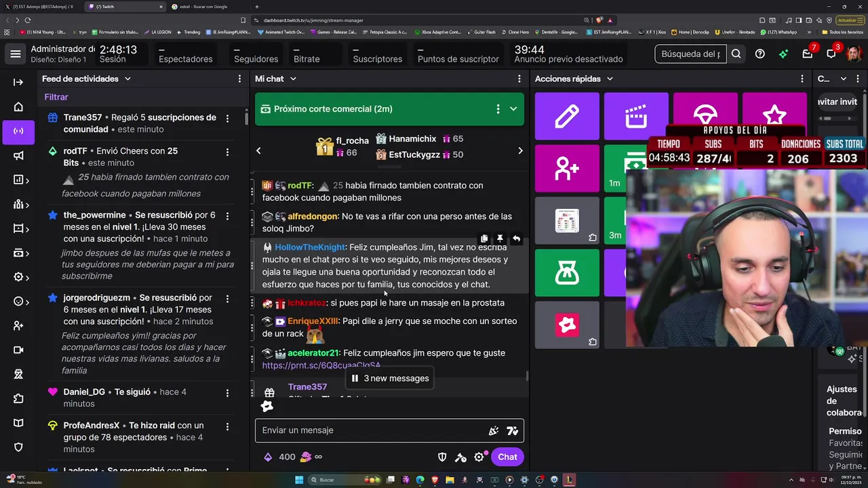868x488 pixels.
Task: Expand the Settings gear sidebar chevron
Action: pyautogui.click(x=26, y=277)
